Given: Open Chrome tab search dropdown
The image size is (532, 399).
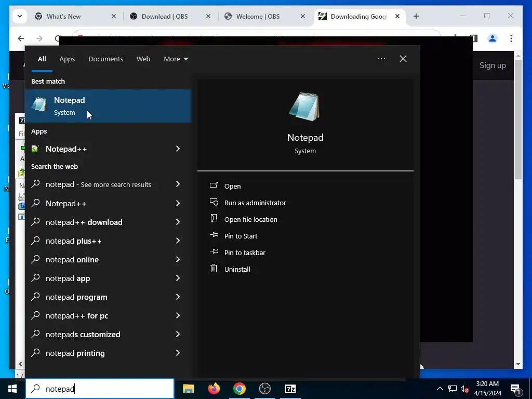Looking at the screenshot, I should [x=20, y=16].
